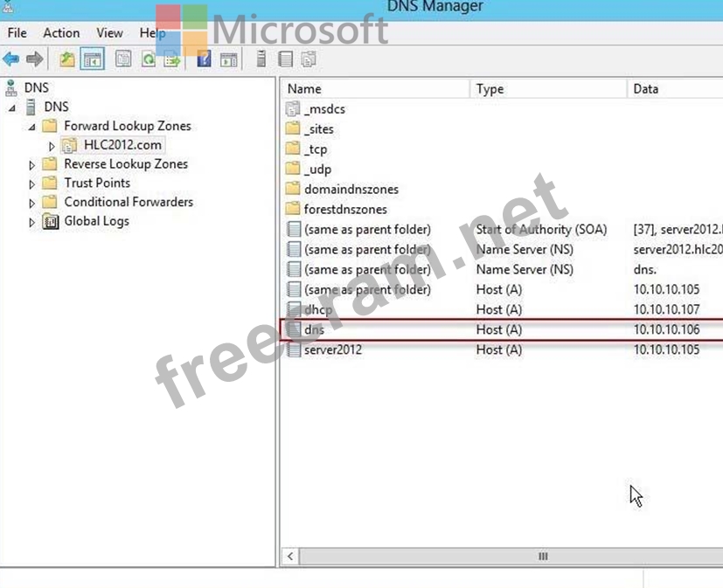Click the HLC2012.com zone icon
723x588 pixels.
(x=69, y=146)
